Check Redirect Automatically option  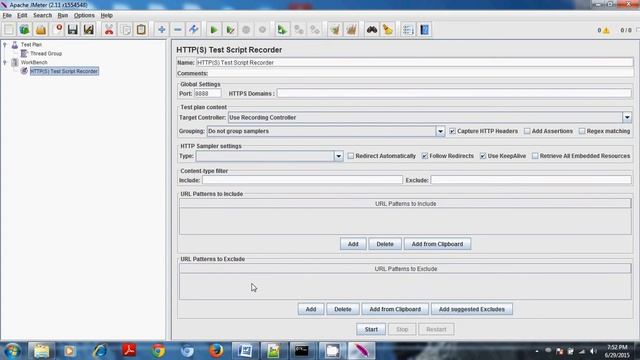point(351,156)
